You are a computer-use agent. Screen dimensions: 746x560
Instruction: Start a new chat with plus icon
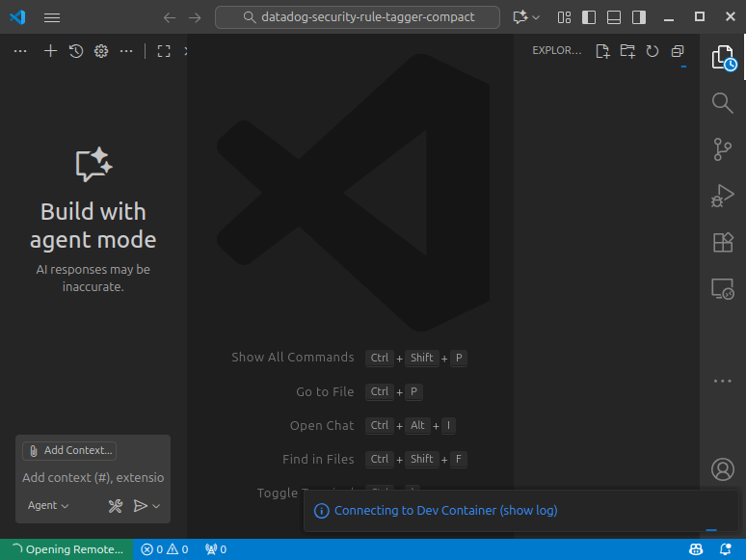coord(50,51)
